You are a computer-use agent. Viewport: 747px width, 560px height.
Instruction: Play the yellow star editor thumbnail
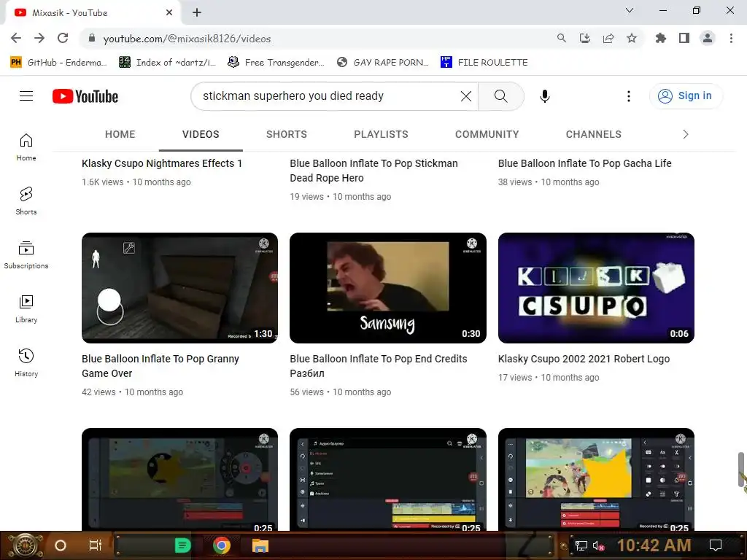(179, 480)
